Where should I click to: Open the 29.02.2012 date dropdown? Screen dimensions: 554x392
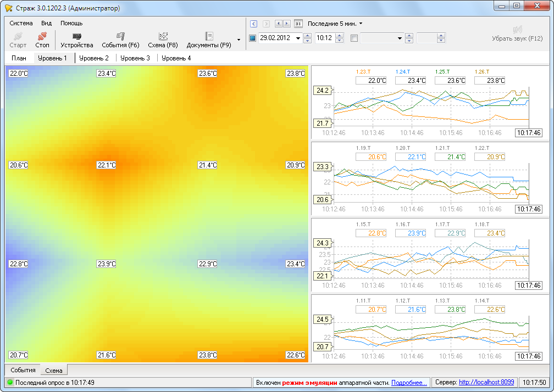pyautogui.click(x=298, y=38)
